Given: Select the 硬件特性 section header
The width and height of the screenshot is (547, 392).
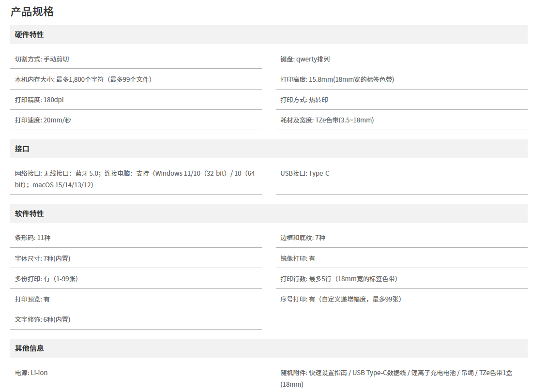Looking at the screenshot, I should (x=269, y=34).
